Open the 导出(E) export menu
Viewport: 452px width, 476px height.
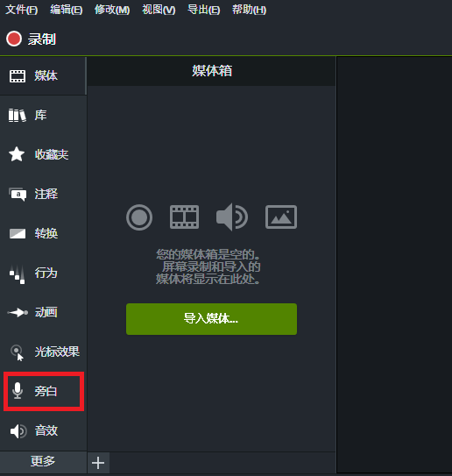[203, 10]
